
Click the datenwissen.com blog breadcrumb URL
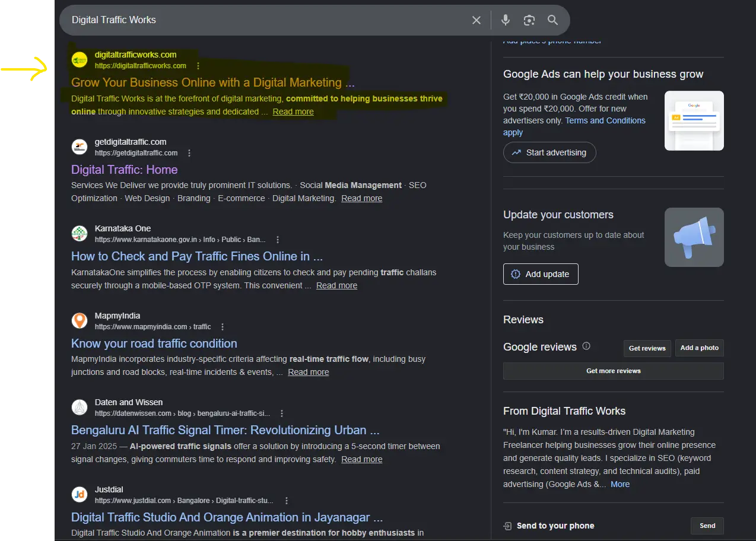coord(183,413)
